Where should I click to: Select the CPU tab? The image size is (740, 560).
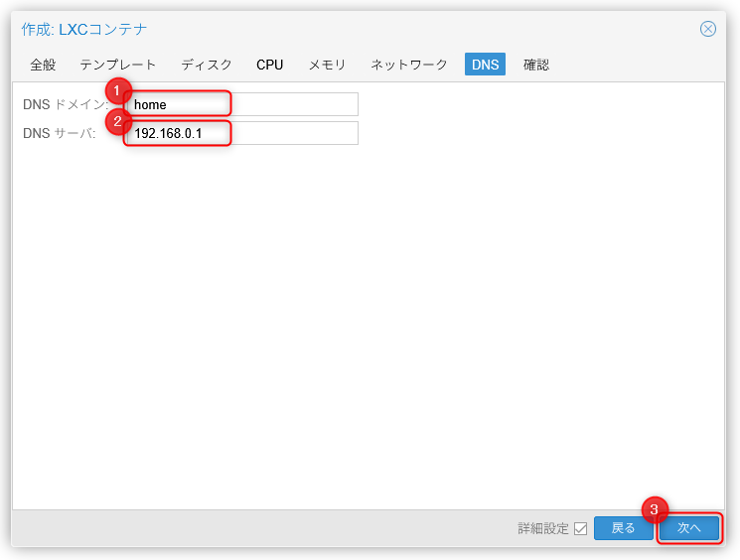270,65
